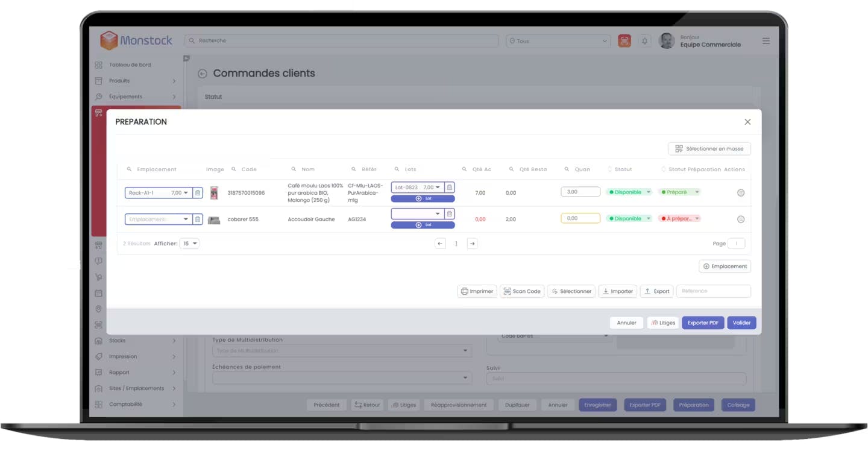Viewport: 868px width, 457px height.
Task: Click Litiges in the dialog footer
Action: tap(663, 323)
